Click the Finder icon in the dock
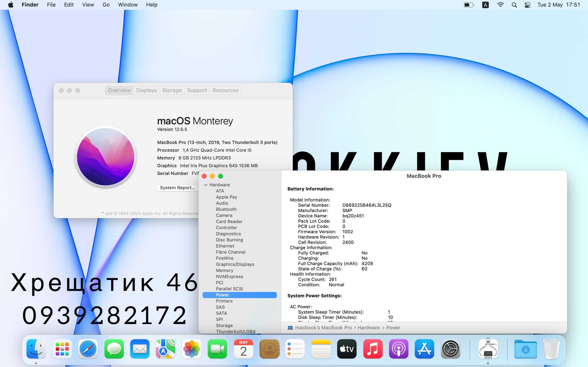Screen dimensions: 588x367 coord(36,348)
